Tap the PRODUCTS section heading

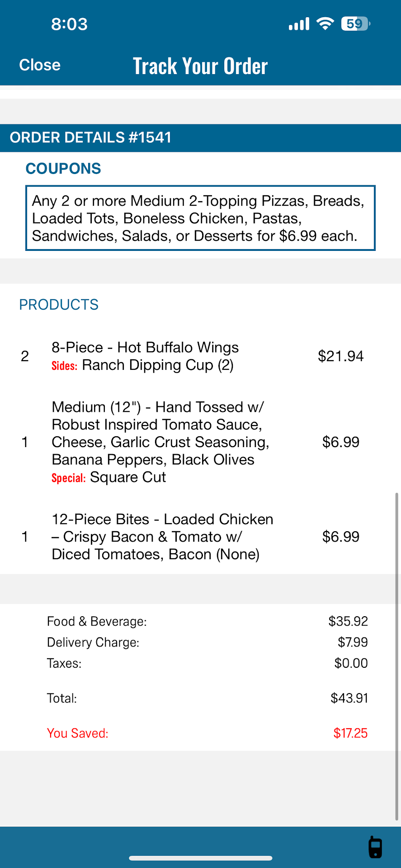(59, 305)
